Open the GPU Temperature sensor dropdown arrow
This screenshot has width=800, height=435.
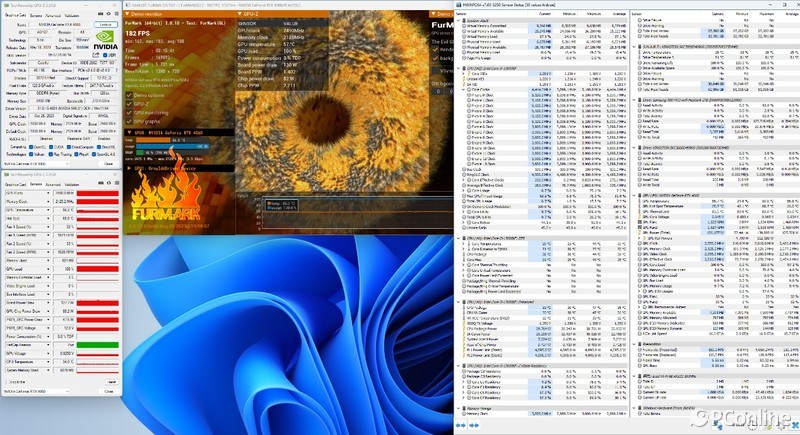coord(48,210)
